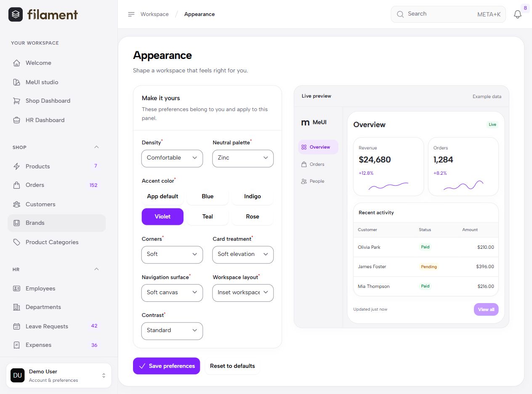Click the Orders bag icon in sidebar
This screenshot has height=394, width=532.
tap(17, 185)
